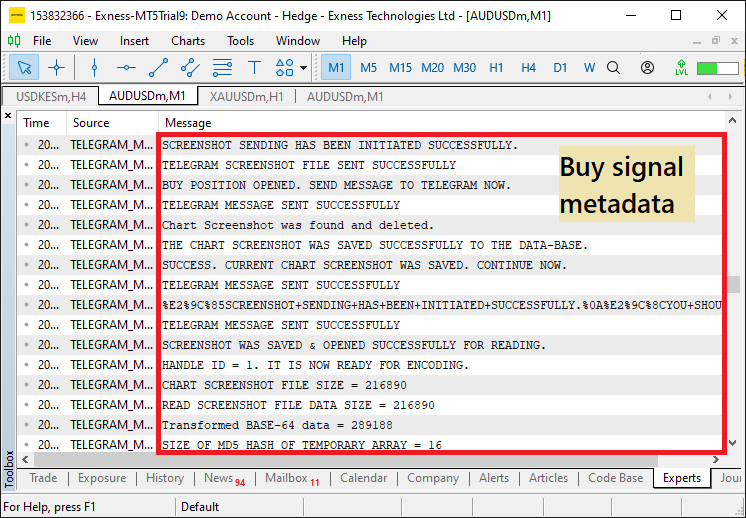The height and width of the screenshot is (518, 746).
Task: Open the Trade toolbox tab
Action: tap(43, 478)
